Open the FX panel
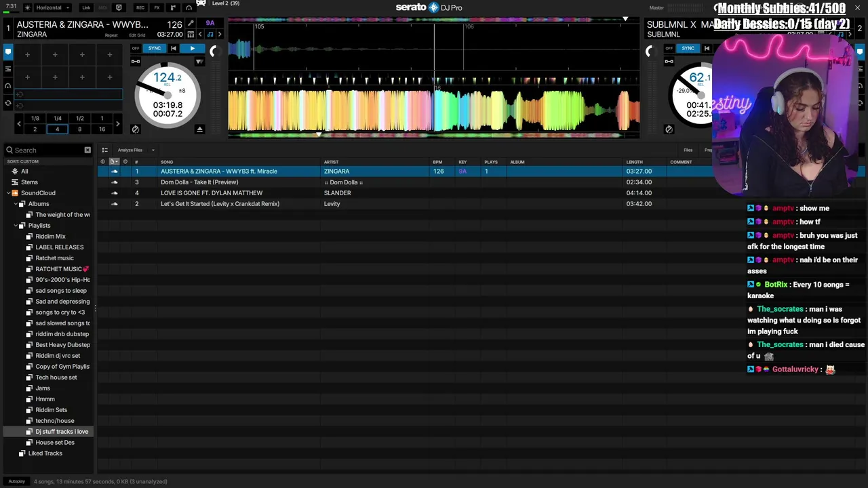This screenshot has width=868, height=488. [x=157, y=7]
